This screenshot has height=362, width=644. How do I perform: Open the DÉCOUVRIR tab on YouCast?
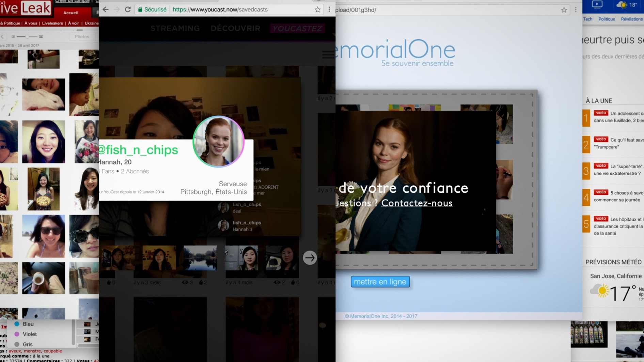235,28
